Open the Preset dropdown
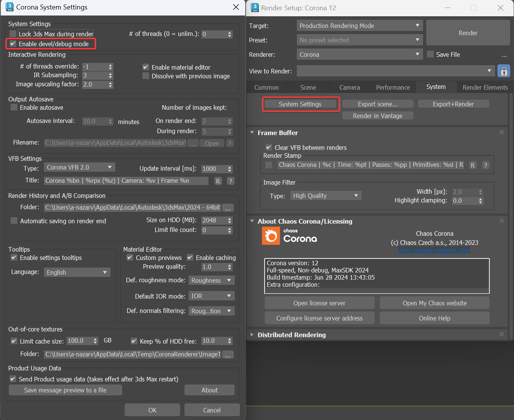 tap(360, 40)
